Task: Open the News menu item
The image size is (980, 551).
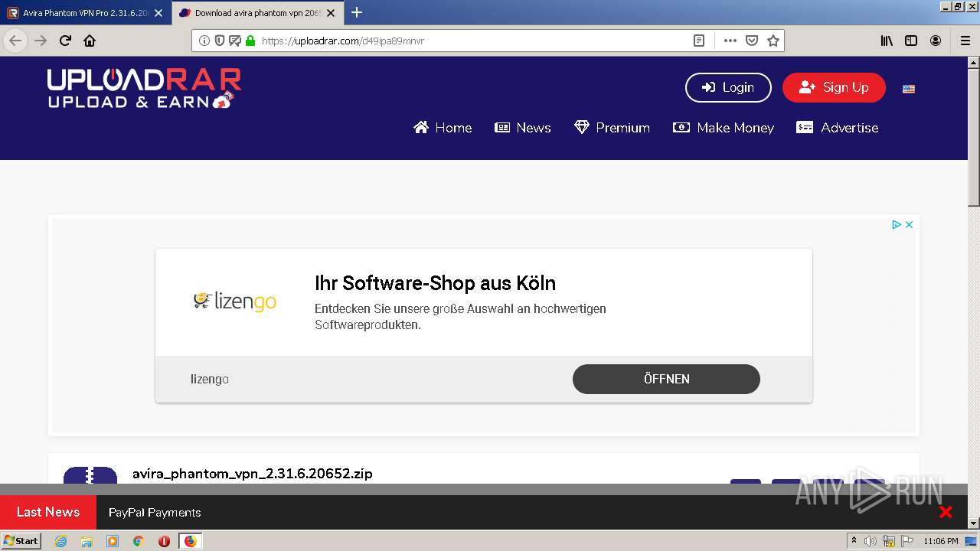Action: pos(523,128)
